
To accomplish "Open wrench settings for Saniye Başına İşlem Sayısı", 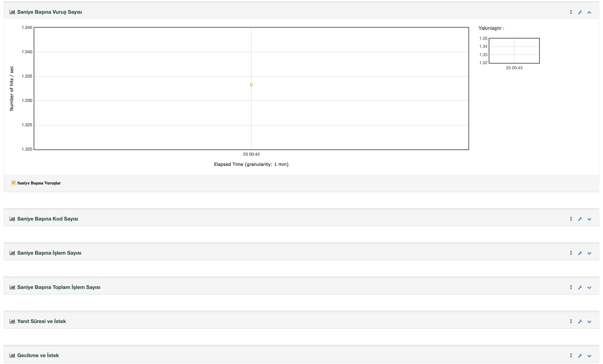I will [x=580, y=253].
